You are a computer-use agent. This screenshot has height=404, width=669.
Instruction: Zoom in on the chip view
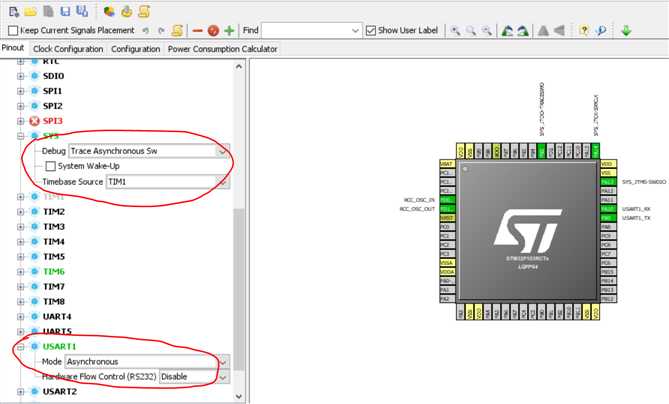click(x=455, y=31)
